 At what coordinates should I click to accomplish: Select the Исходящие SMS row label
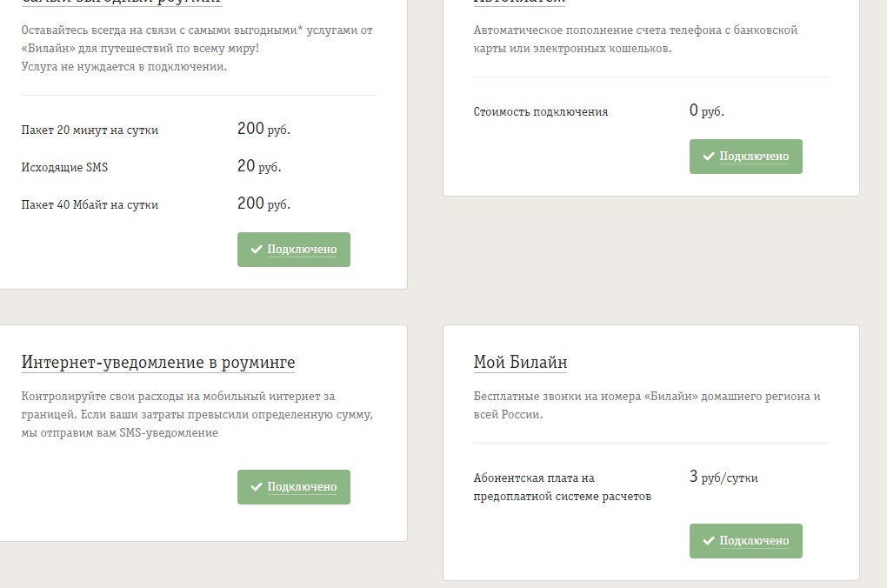(x=64, y=168)
